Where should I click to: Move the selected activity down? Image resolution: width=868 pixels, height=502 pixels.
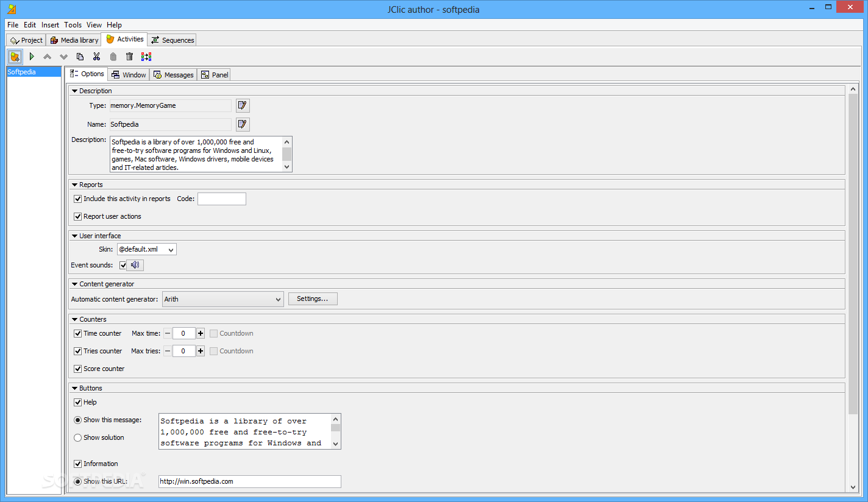pyautogui.click(x=64, y=57)
